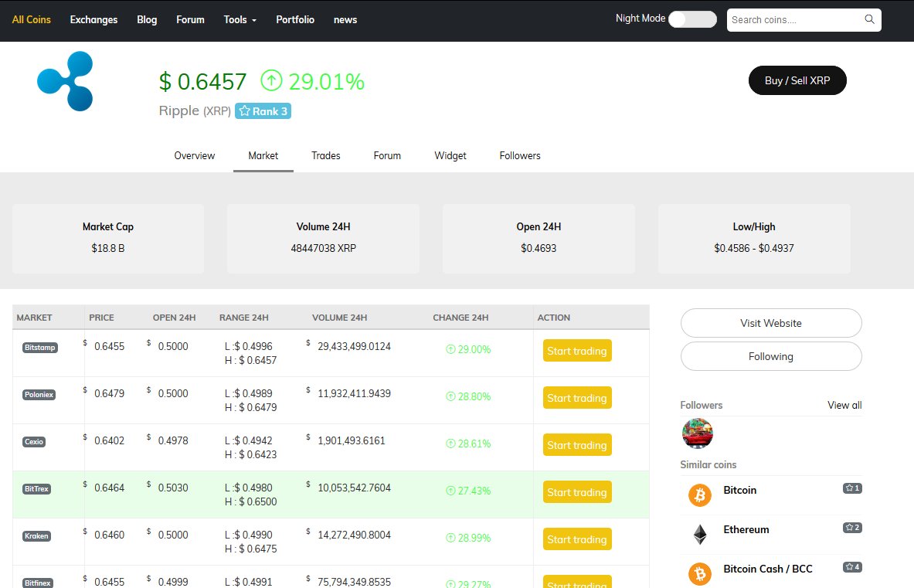The image size is (914, 588).
Task: Switch to the Widget tab
Action: [450, 155]
